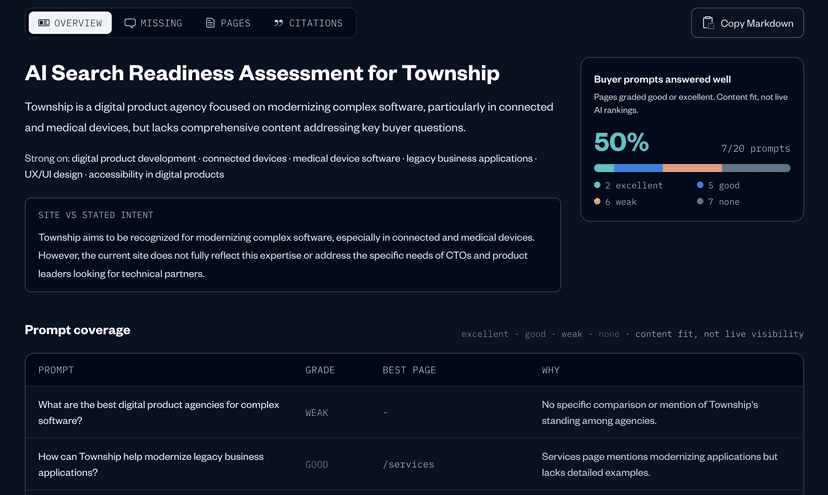Click the '2 excellent' legend entry
The image size is (828, 495).
628,185
